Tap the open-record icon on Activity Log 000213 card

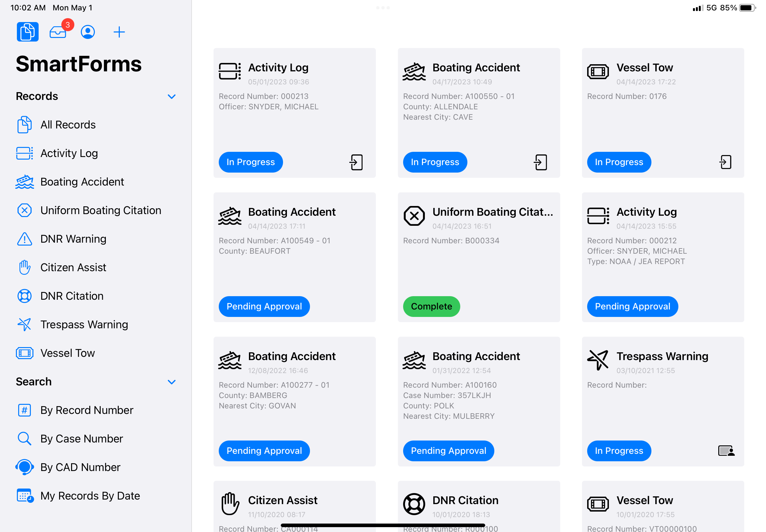pyautogui.click(x=356, y=162)
